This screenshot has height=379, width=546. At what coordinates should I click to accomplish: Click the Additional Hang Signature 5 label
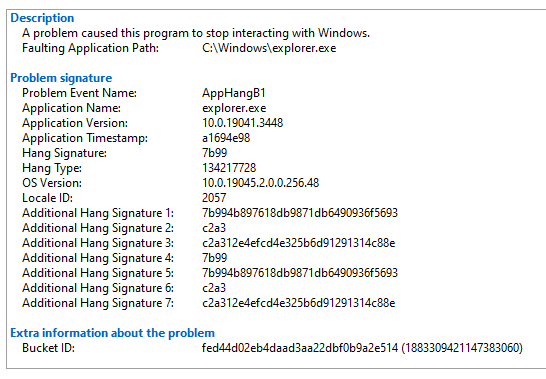pyautogui.click(x=98, y=273)
